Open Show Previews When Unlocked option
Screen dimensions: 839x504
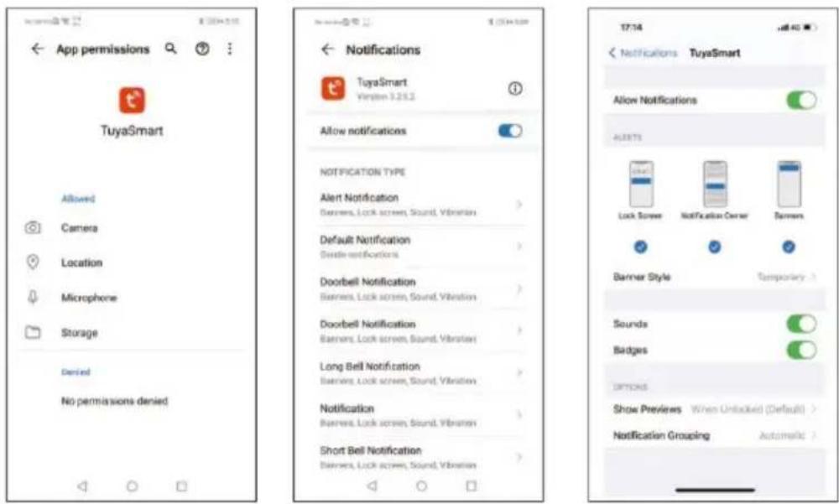[x=754, y=409]
